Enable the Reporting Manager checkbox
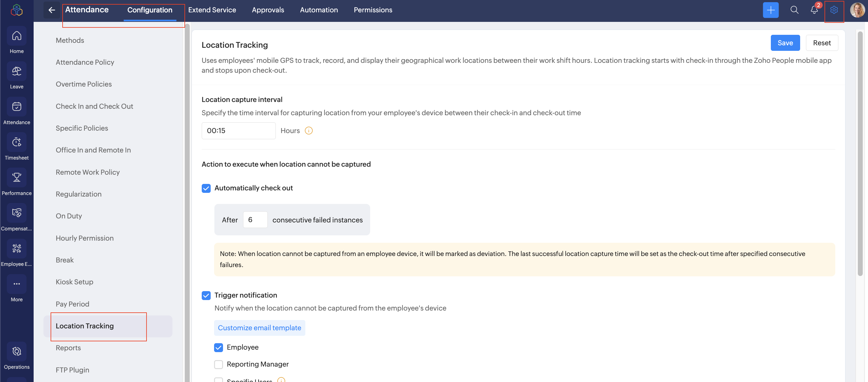This screenshot has height=382, width=868. pos(218,364)
